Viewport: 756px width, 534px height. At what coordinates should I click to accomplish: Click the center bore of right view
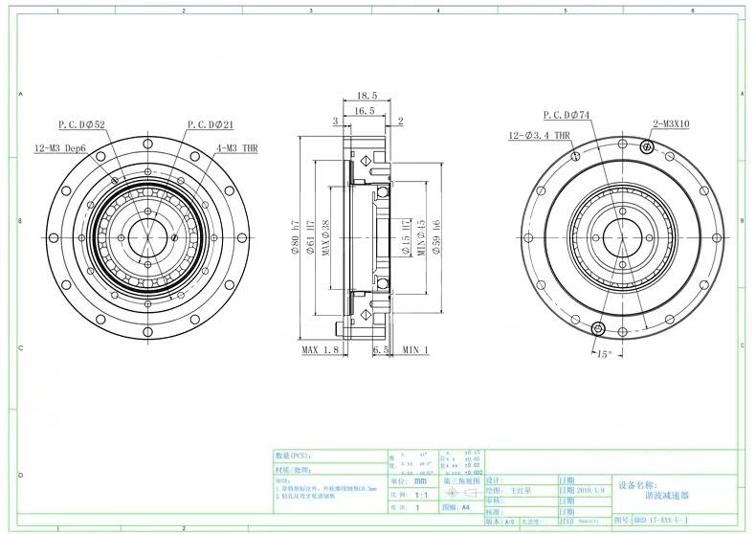621,234
